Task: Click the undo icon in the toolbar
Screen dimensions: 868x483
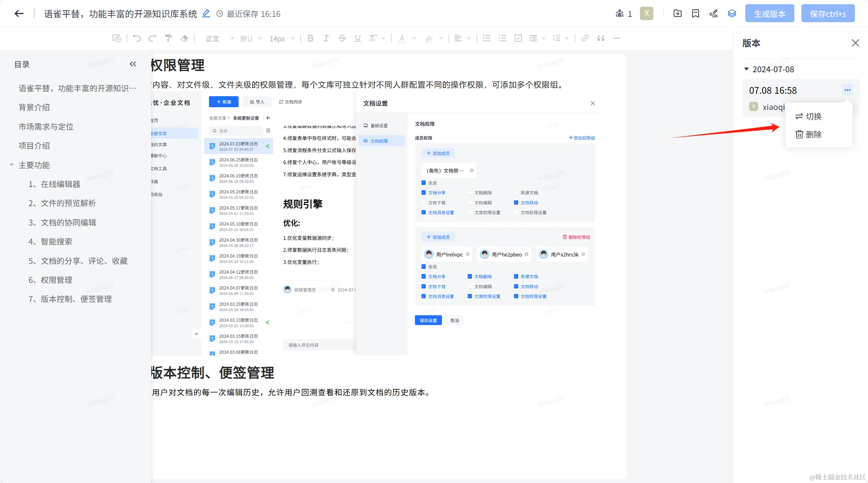Action: pos(137,38)
